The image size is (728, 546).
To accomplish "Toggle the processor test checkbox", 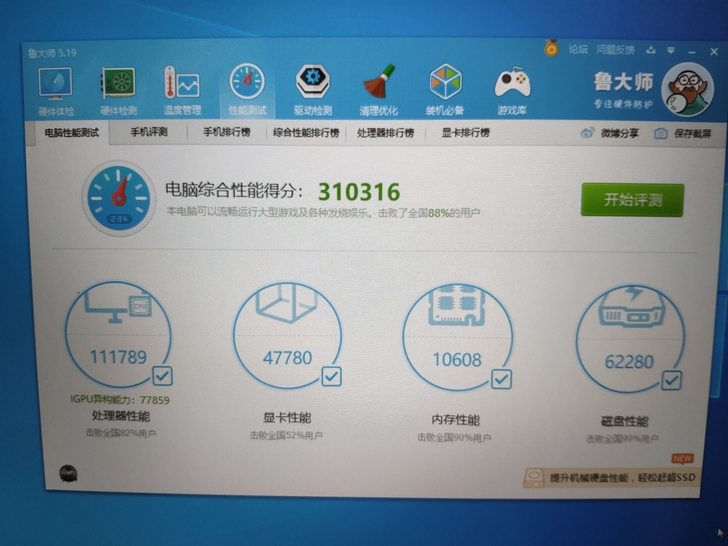I will [162, 376].
